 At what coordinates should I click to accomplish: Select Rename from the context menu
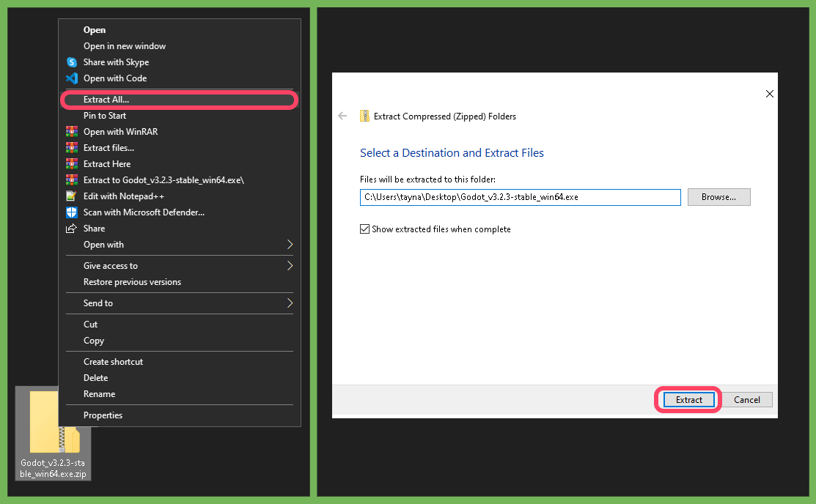pos(180,395)
